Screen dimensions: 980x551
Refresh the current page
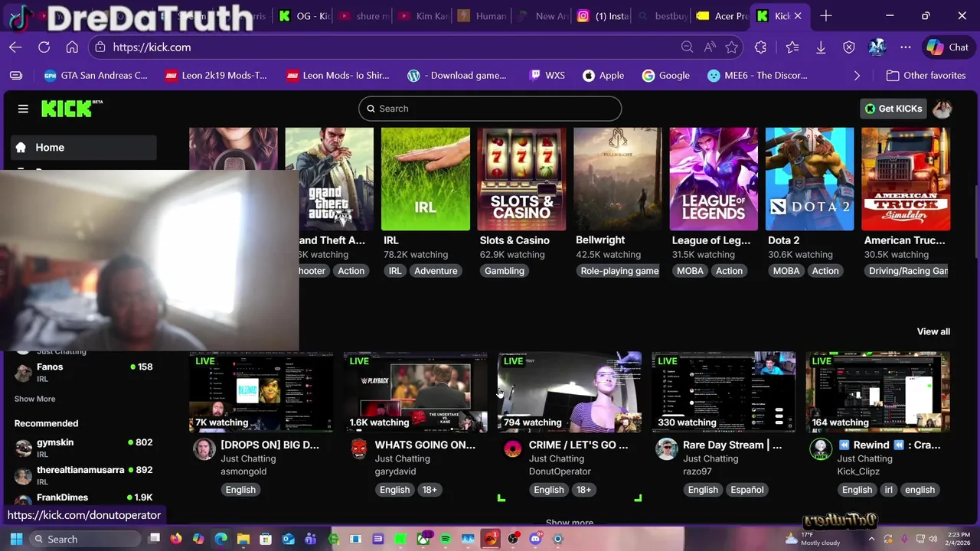(44, 47)
